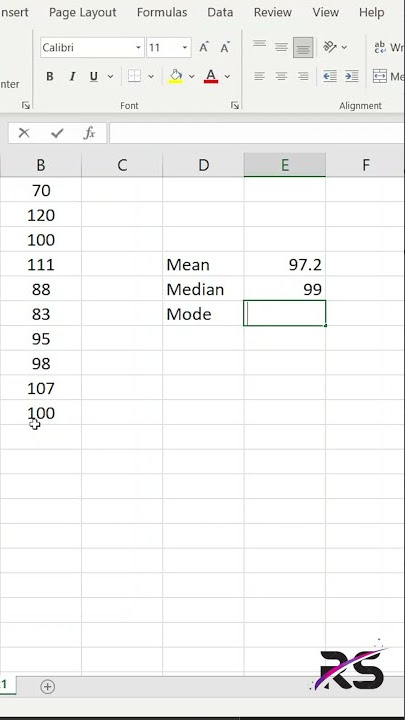The image size is (405, 720).
Task: Add a new sheet with plus button
Action: coord(47,686)
